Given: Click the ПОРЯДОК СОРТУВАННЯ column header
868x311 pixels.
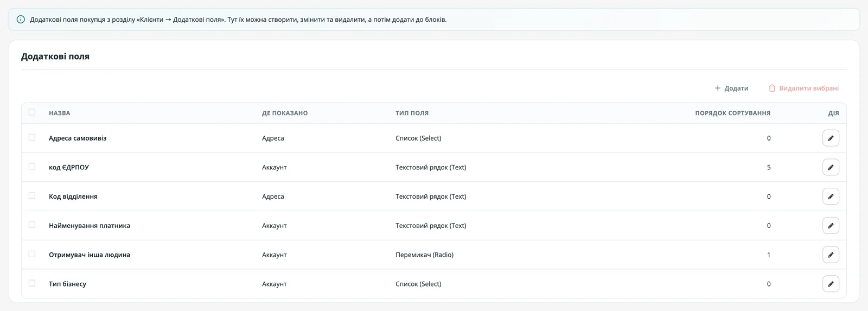Looking at the screenshot, I should (x=733, y=113).
